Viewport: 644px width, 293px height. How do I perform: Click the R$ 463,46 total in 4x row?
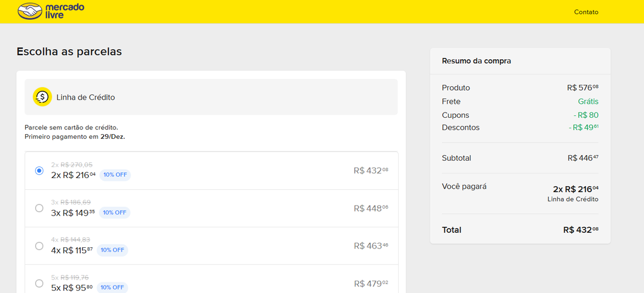[x=371, y=246]
